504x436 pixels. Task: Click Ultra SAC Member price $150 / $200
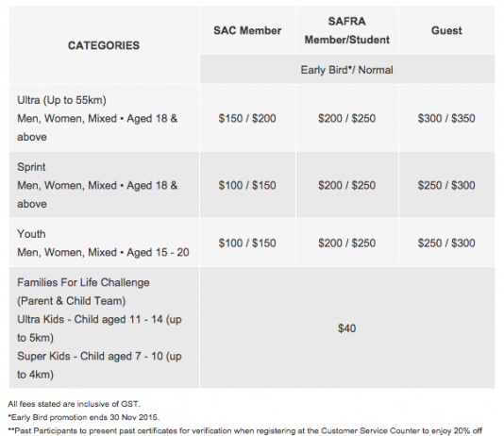click(247, 118)
